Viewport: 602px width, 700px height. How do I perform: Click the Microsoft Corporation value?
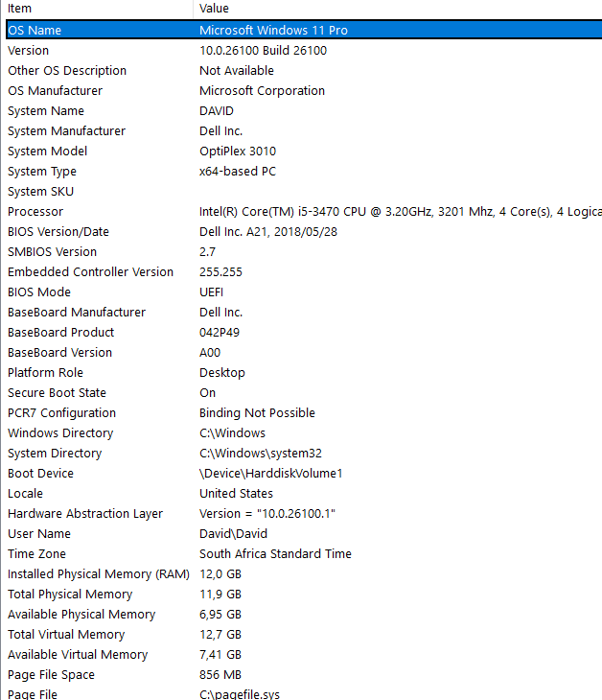(262, 91)
